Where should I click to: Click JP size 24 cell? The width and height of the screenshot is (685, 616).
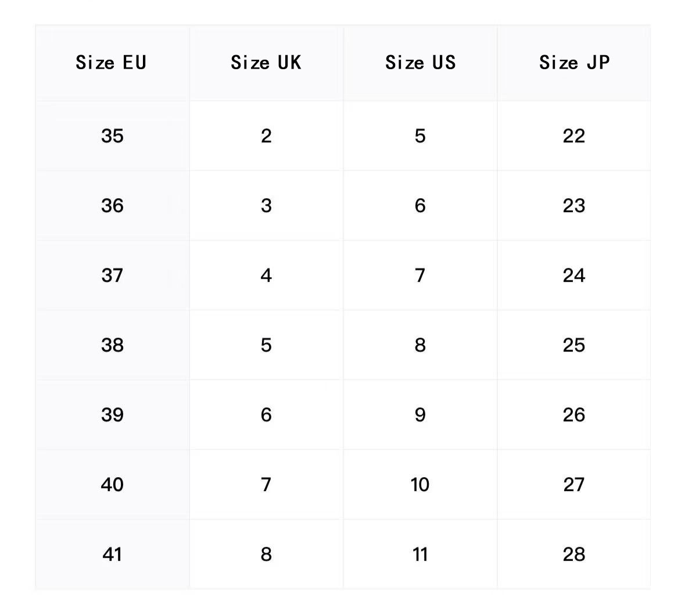tap(574, 275)
